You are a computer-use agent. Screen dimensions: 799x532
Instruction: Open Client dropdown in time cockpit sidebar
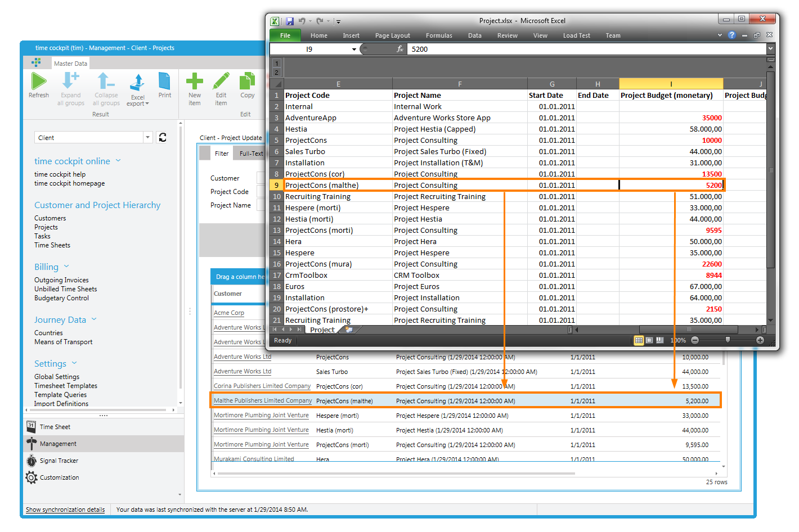click(148, 137)
